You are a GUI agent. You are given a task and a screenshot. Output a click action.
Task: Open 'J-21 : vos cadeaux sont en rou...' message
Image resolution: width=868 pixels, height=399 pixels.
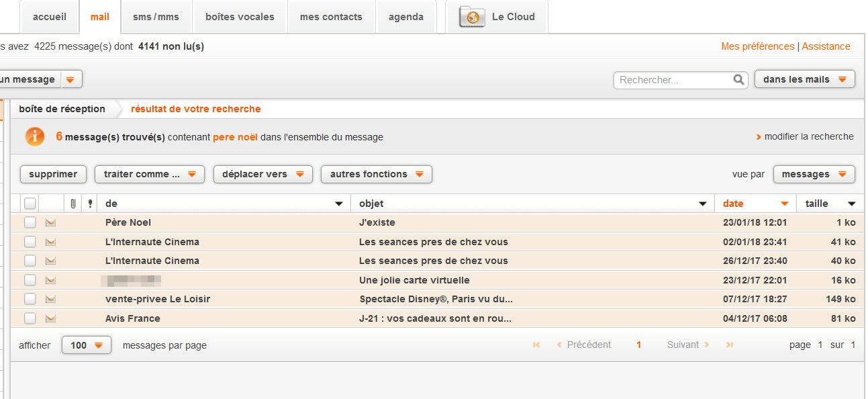point(435,318)
